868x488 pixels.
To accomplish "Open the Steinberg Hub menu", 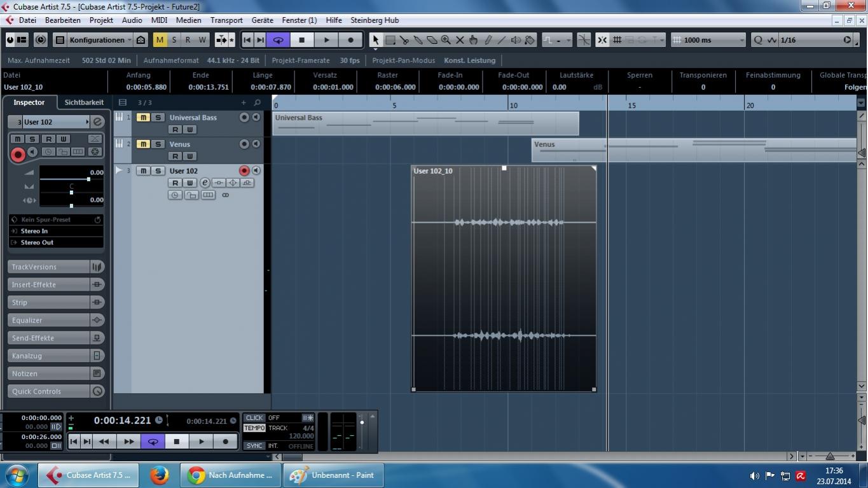I will pyautogui.click(x=375, y=20).
